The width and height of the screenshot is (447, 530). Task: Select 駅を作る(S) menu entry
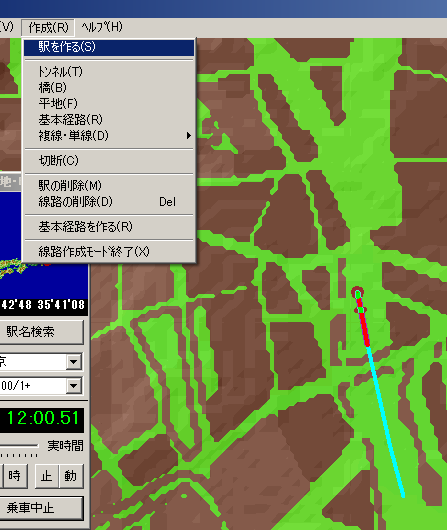tap(109, 47)
